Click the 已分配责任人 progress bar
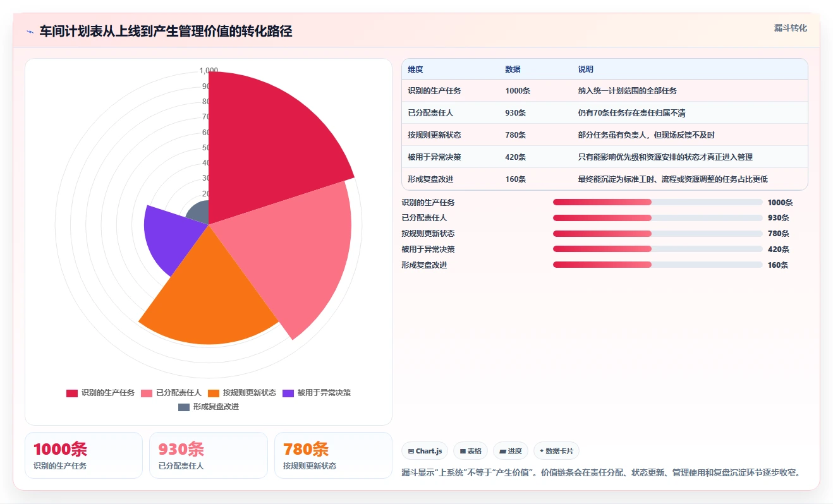 (x=657, y=218)
